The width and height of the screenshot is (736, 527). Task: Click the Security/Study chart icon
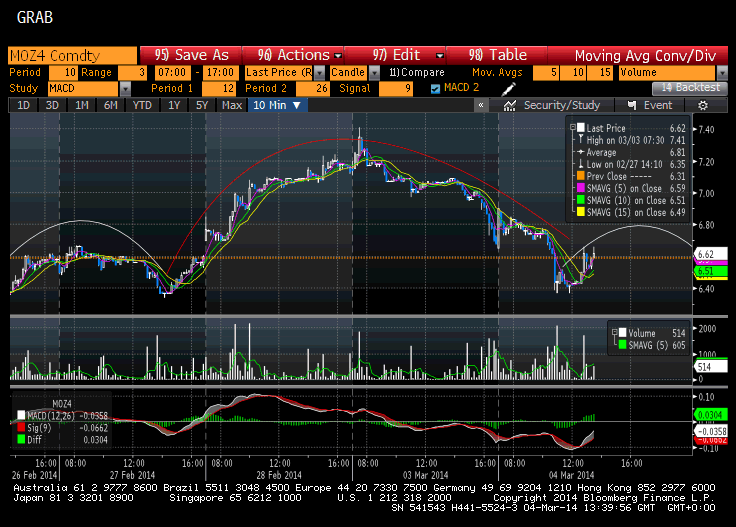[510, 106]
